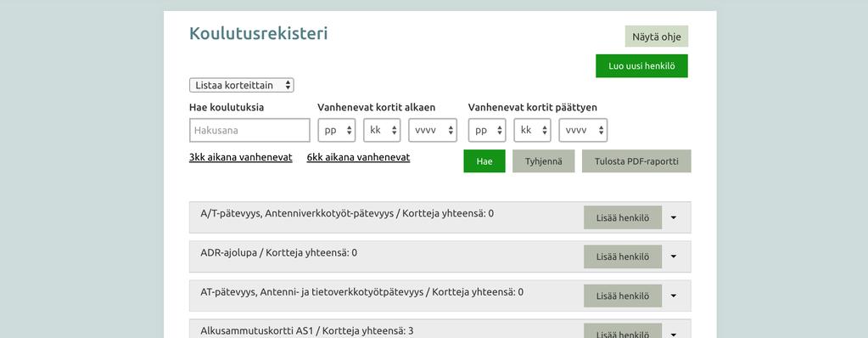Expand the Alkusammutuskortti AS1 row arrow
868x338 pixels.
[x=674, y=335]
